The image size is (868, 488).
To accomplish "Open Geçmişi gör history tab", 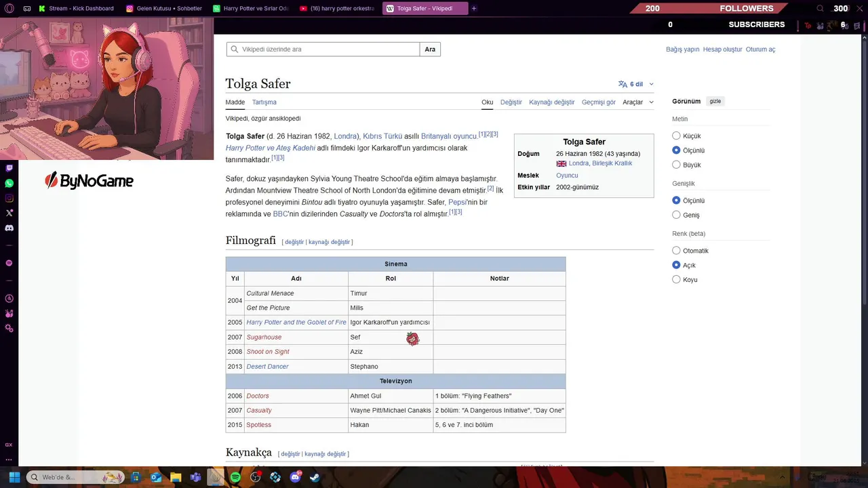I will [x=599, y=102].
